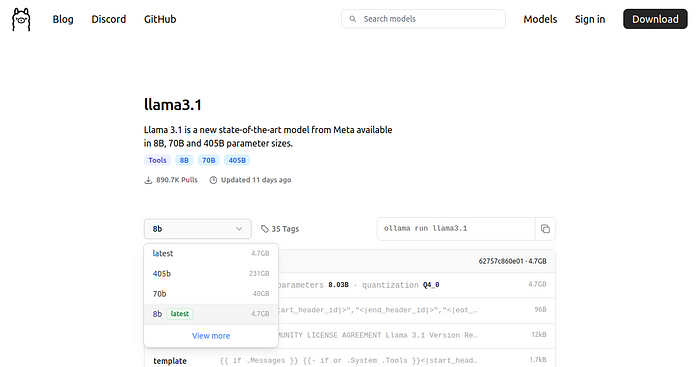Focus the Search models field
The width and height of the screenshot is (700, 367).
tap(423, 19)
